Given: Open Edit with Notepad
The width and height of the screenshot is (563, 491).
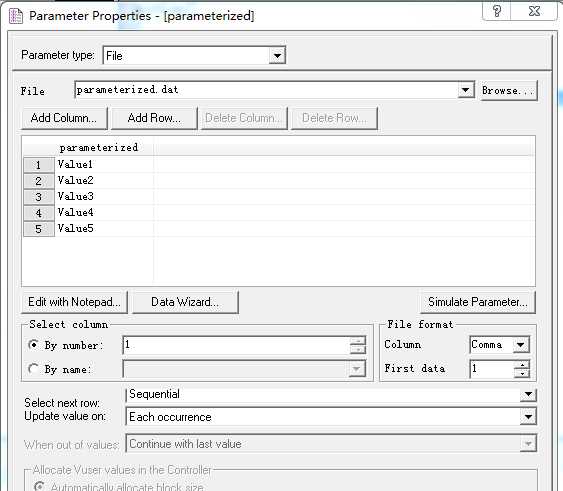Looking at the screenshot, I should (x=74, y=302).
